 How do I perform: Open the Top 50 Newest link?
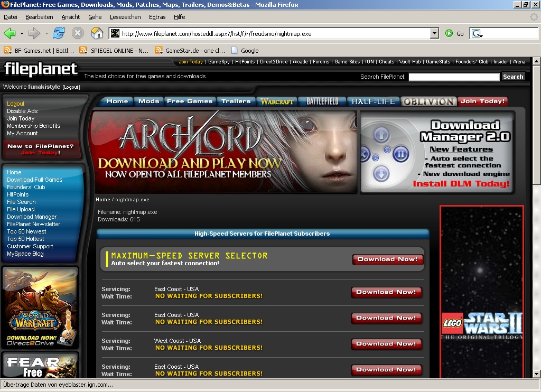click(26, 231)
